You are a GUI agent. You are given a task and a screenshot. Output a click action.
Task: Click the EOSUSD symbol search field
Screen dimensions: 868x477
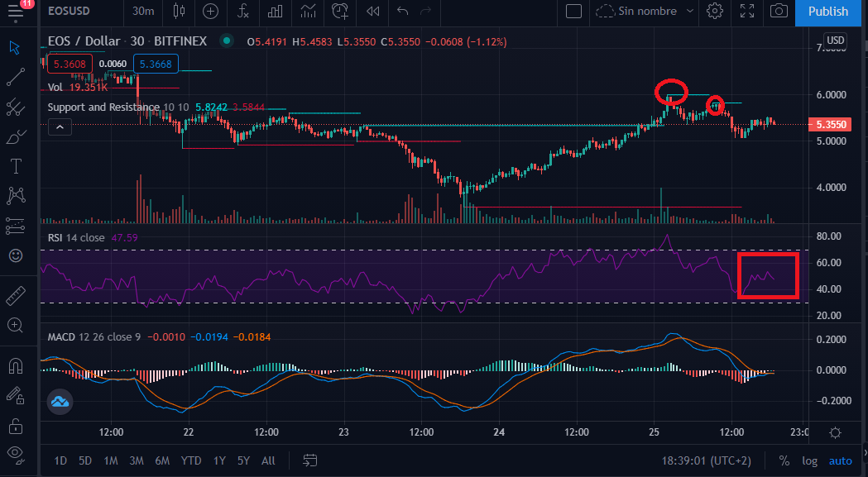click(80, 12)
